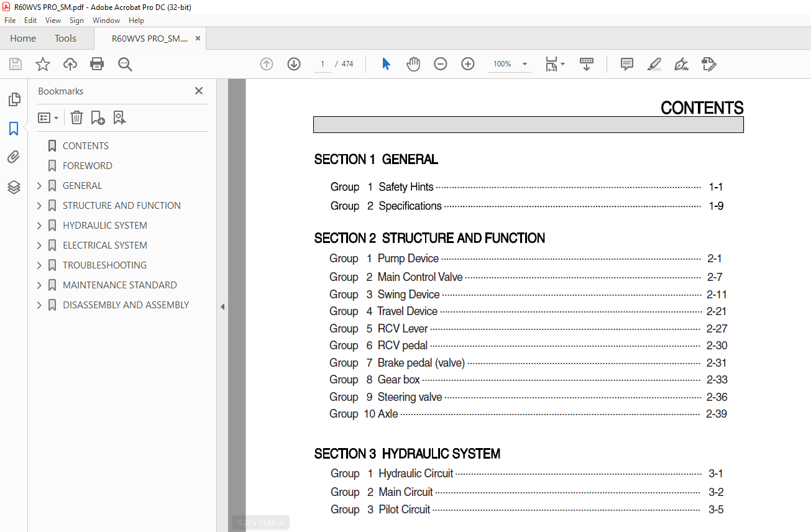Click the Swing Device contents entry
The width and height of the screenshot is (811, 532).
(x=528, y=295)
